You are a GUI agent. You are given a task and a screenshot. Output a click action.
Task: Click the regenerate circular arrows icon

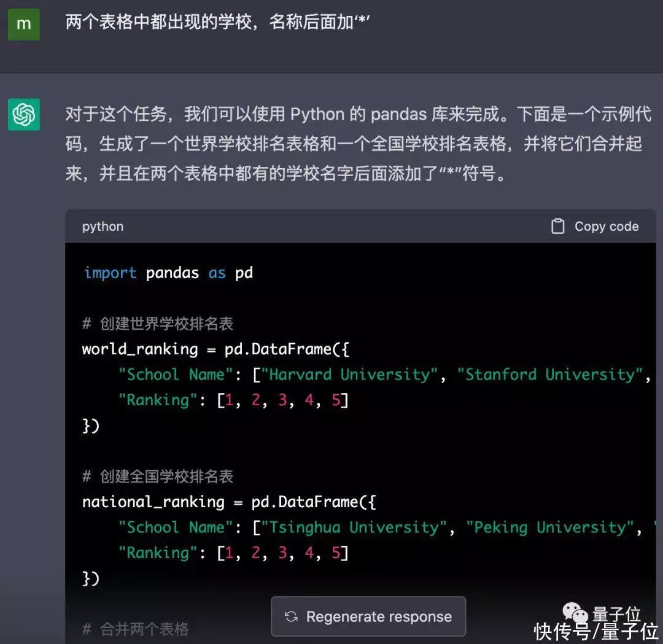[x=292, y=616]
